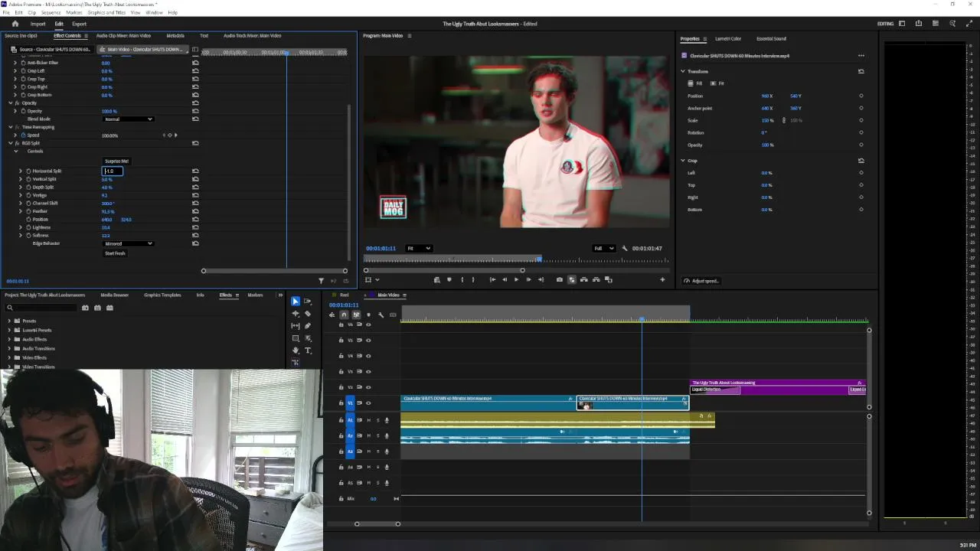The image size is (980, 551).
Task: Open the playback resolution Full dropdown
Action: pos(604,248)
